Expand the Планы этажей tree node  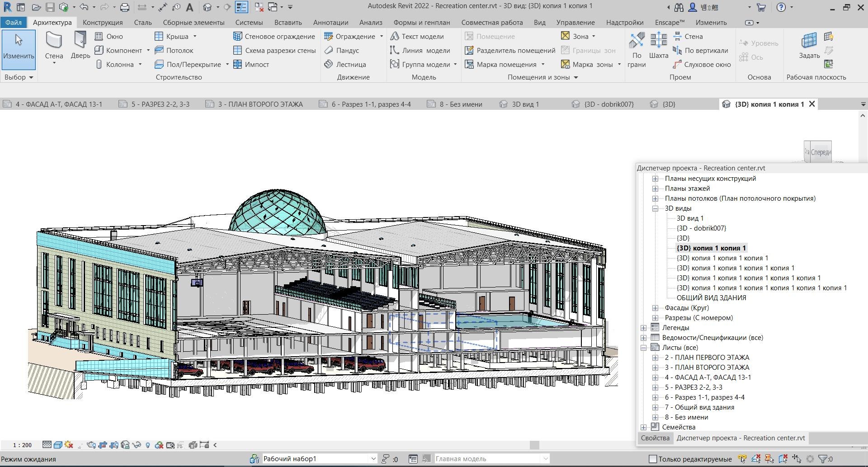655,189
